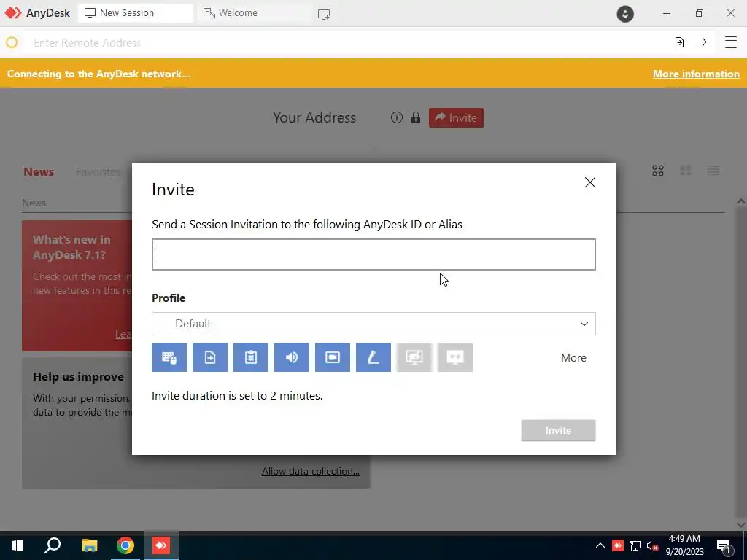
Task: Open File Explorer from taskbar
Action: (x=89, y=545)
